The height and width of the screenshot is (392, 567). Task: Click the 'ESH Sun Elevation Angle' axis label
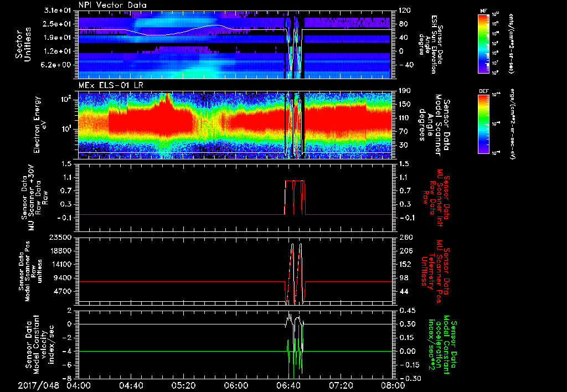[434, 45]
